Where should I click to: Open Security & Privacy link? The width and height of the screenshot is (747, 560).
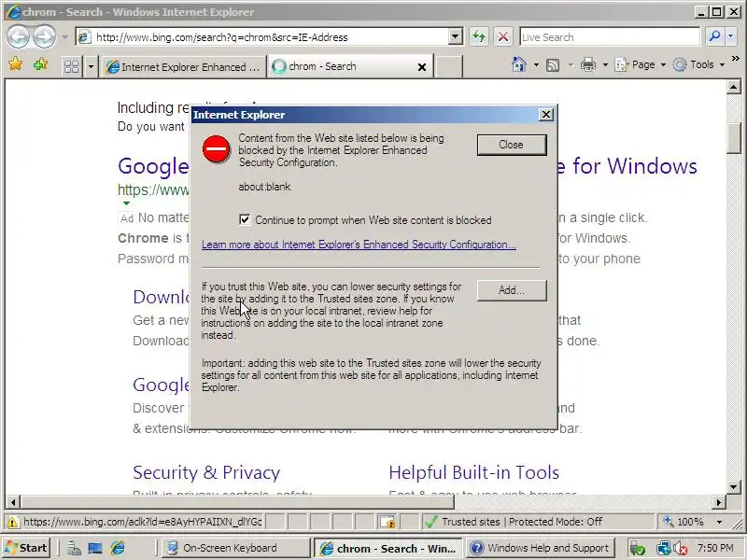click(x=206, y=472)
